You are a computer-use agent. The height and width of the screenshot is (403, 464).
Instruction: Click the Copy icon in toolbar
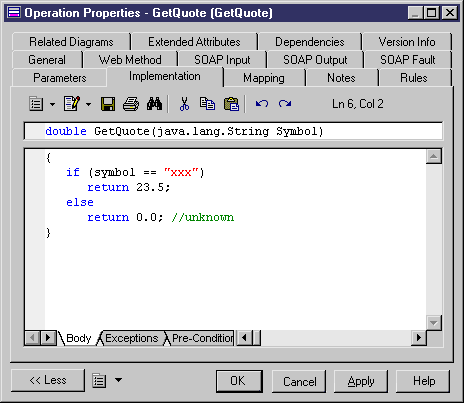(x=207, y=104)
